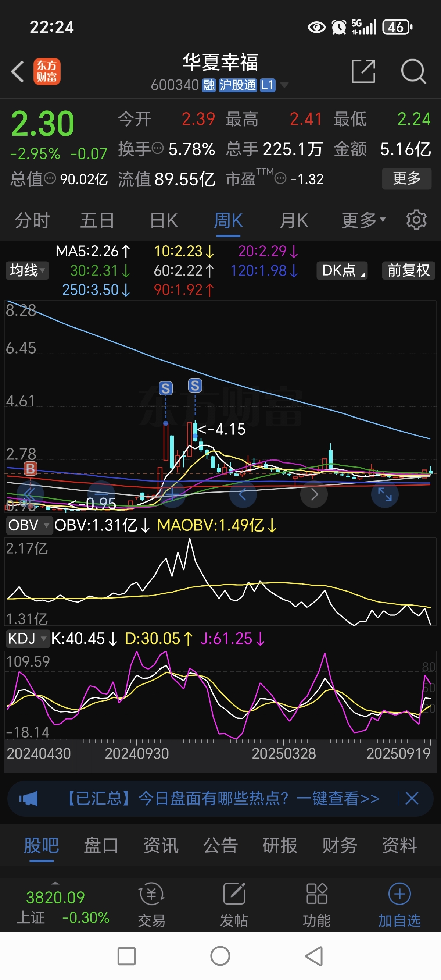Screen dimensions: 441x980
Task: Move chart left with arrow button
Action: pyautogui.click(x=243, y=494)
